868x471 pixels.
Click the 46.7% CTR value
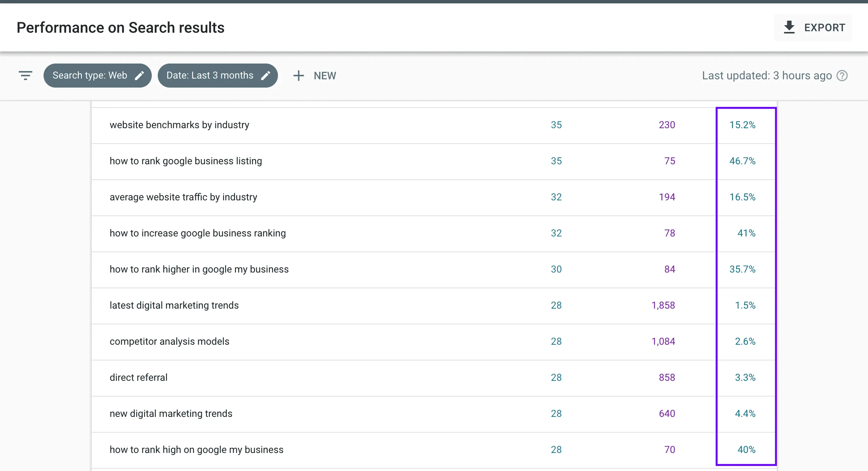pyautogui.click(x=742, y=161)
